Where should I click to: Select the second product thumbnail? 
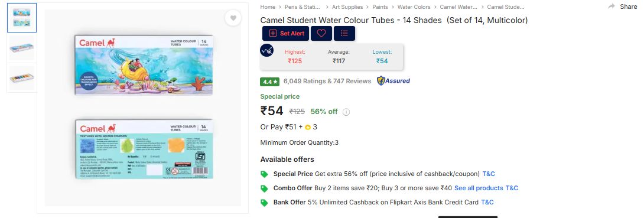[x=22, y=48]
